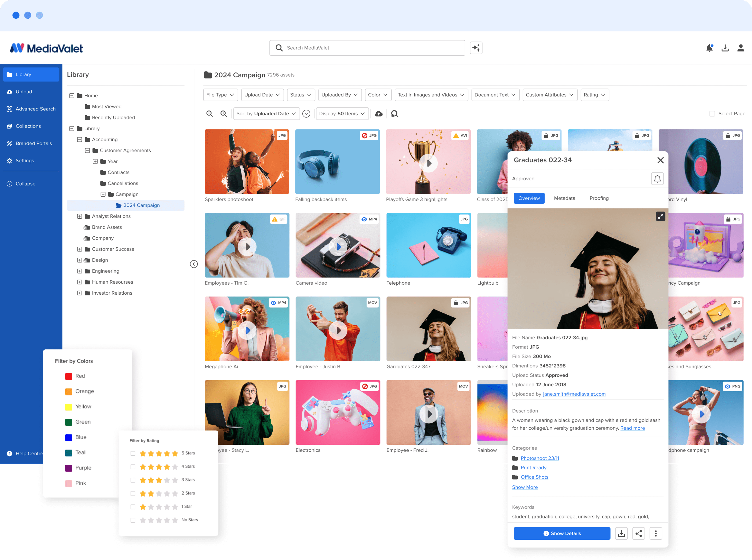Click the cloud upload toolbar icon

[x=379, y=114]
